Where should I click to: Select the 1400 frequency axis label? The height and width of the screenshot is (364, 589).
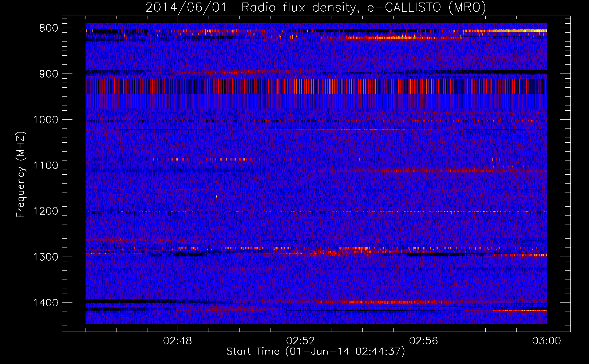point(46,303)
